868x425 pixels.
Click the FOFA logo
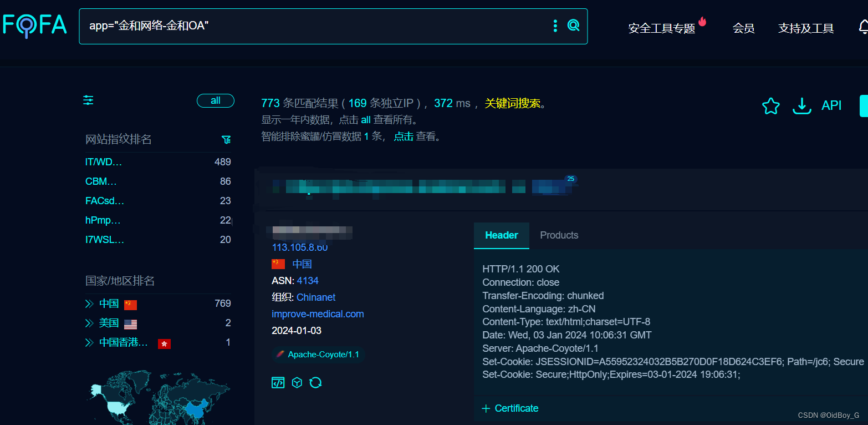(34, 25)
